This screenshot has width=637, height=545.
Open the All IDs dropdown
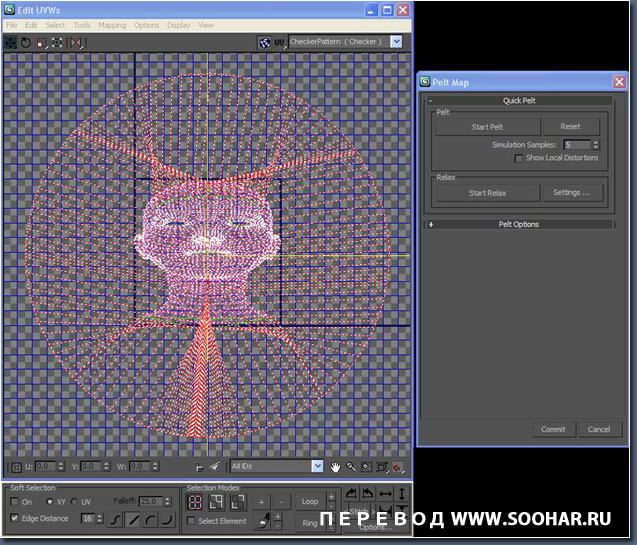[317, 466]
